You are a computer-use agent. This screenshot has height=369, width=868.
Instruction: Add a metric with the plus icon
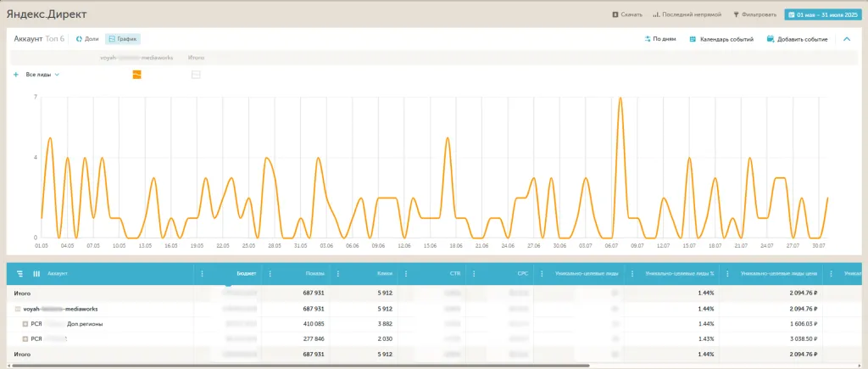tap(16, 75)
